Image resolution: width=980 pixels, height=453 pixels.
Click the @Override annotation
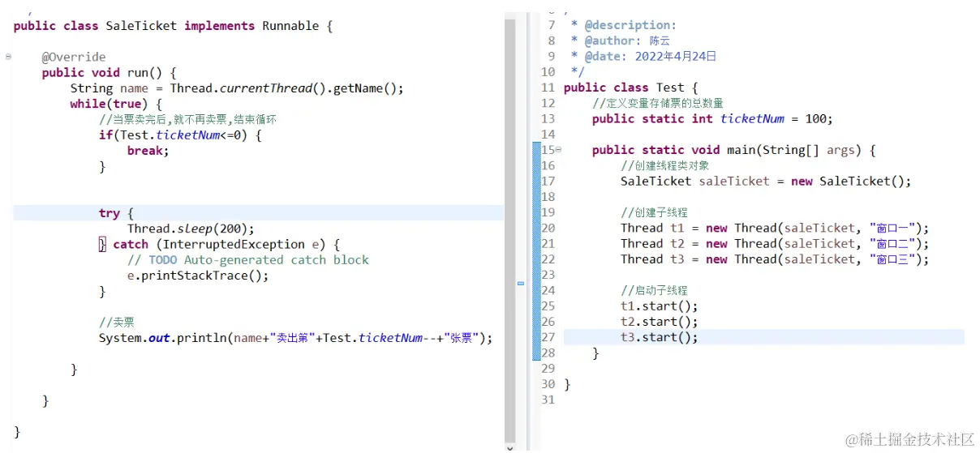coord(74,57)
